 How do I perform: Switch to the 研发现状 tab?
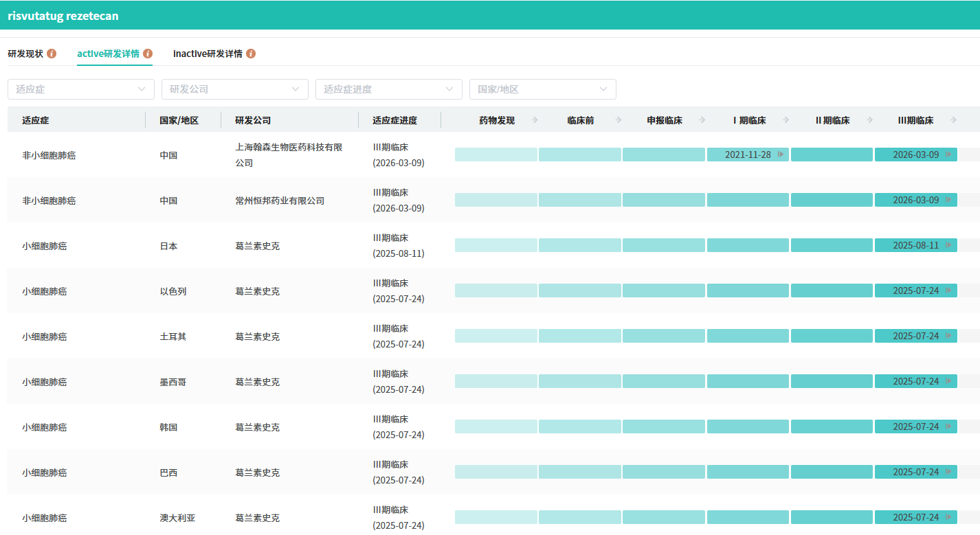click(x=25, y=54)
